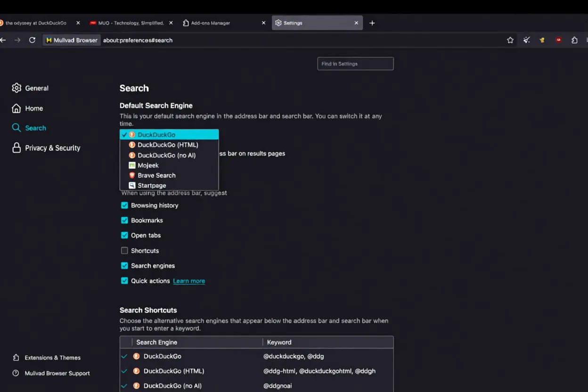
Task: Choose Mojeek as default search engine
Action: [x=169, y=165]
